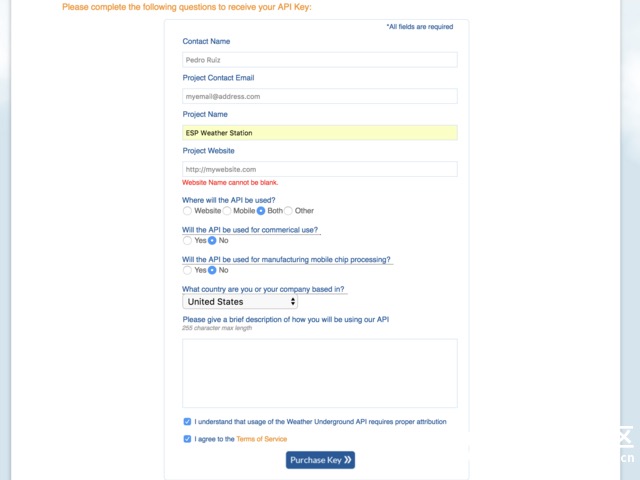Screen dimensions: 640x480
Task: Toggle the proper attribution checkbox
Action: pyautogui.click(x=187, y=422)
